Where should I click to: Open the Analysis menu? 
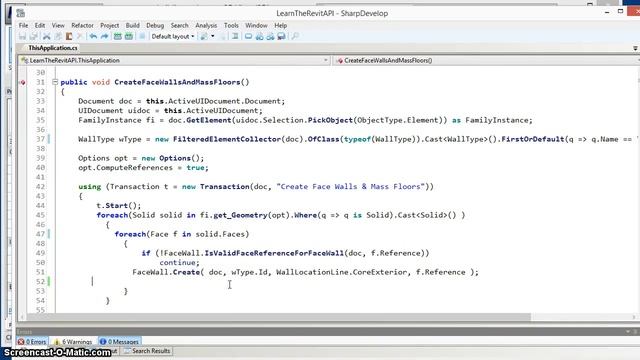click(x=206, y=25)
